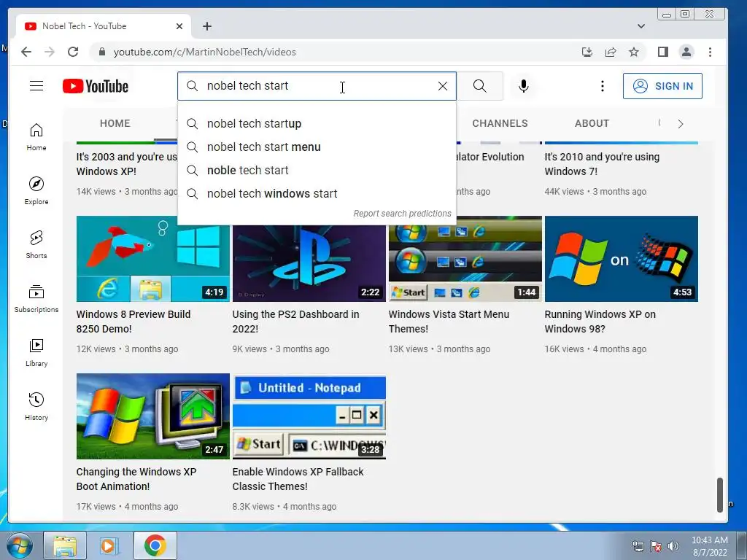747x560 pixels.
Task: Click the volume speaker tray icon
Action: pyautogui.click(x=673, y=545)
